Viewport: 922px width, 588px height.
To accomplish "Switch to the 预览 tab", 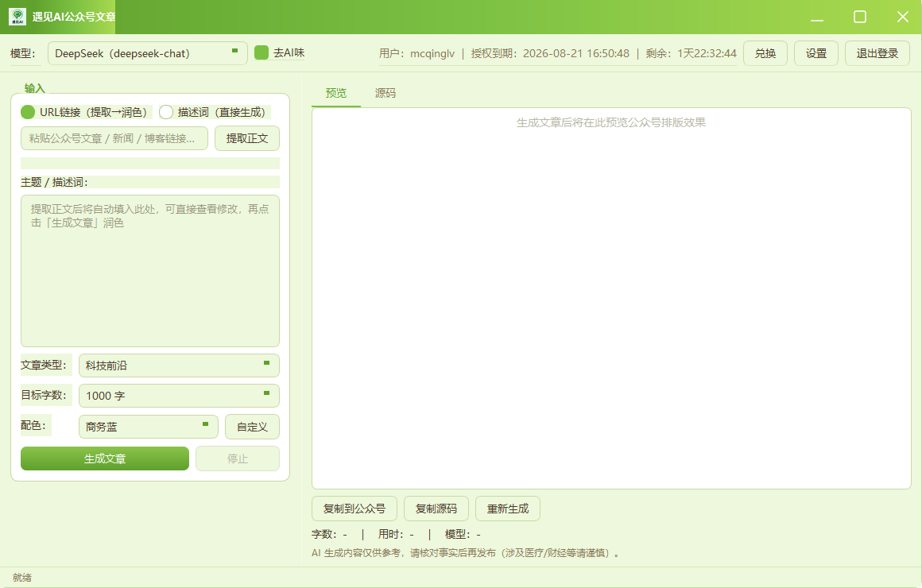I will (x=336, y=94).
